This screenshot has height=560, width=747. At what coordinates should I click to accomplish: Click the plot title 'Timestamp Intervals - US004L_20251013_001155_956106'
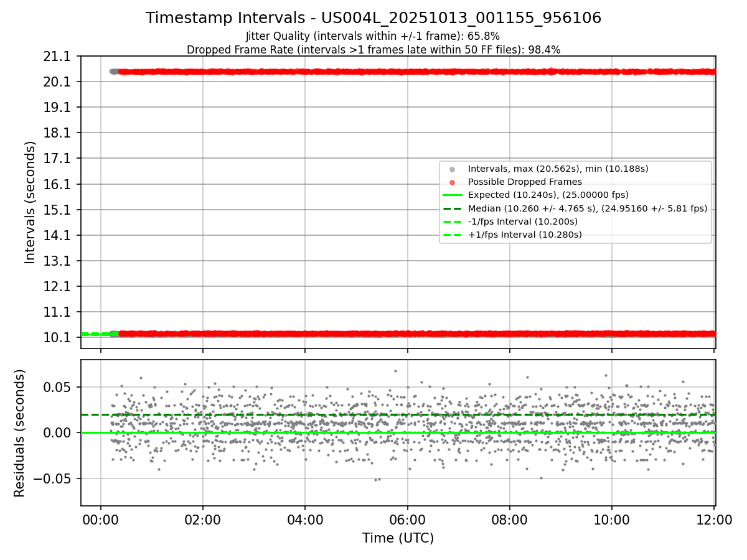(374, 18)
